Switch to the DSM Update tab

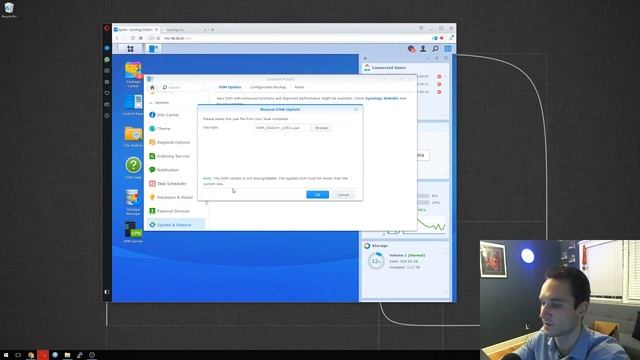230,87
